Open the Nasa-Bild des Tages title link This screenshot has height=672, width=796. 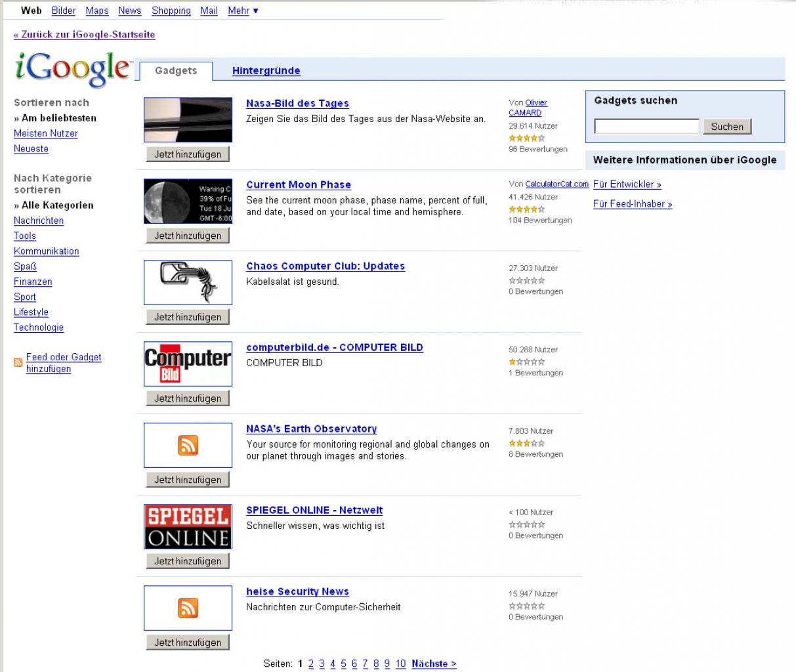(x=297, y=103)
